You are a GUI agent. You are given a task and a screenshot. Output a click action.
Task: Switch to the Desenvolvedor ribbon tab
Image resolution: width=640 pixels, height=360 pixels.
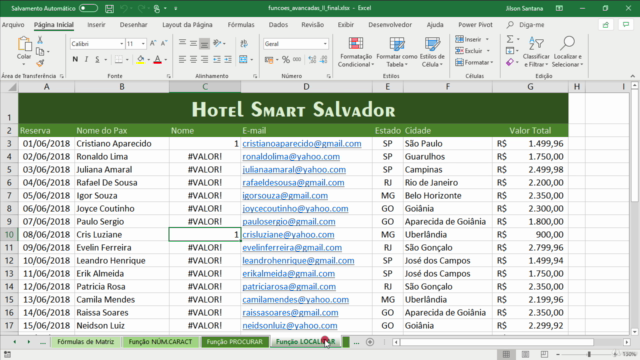390,25
